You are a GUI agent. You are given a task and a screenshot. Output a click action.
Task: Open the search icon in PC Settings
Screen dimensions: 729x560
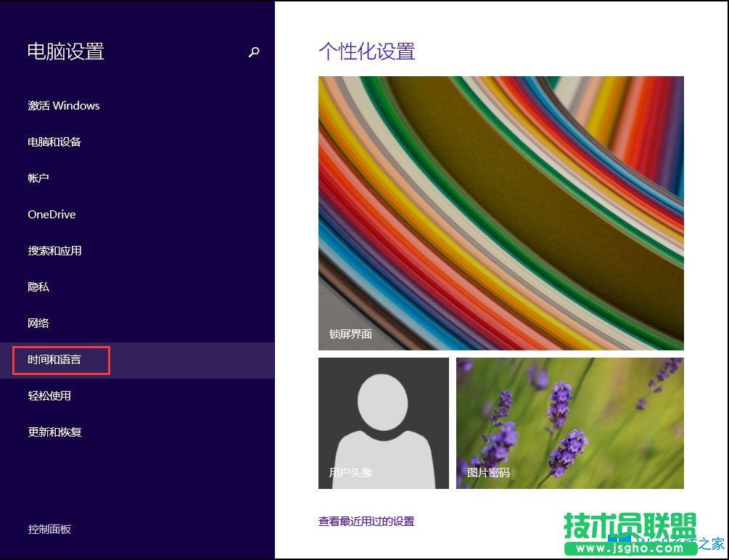pyautogui.click(x=253, y=52)
